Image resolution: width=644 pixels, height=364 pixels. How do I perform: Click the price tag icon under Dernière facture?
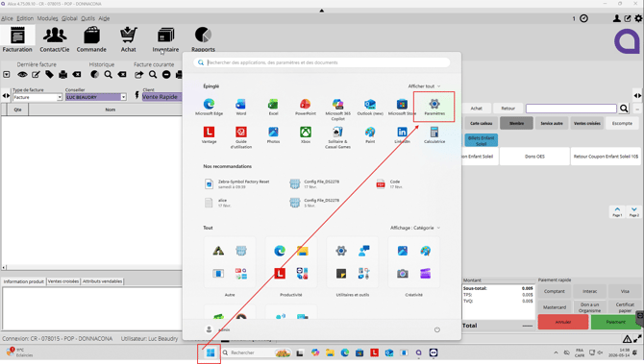pos(49,75)
